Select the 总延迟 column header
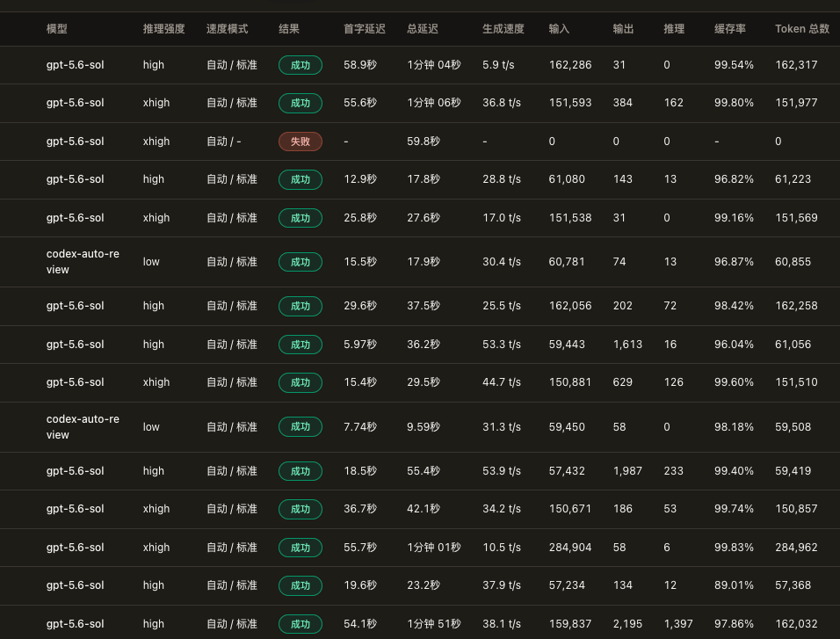Screen dimensions: 840x639 (422, 29)
